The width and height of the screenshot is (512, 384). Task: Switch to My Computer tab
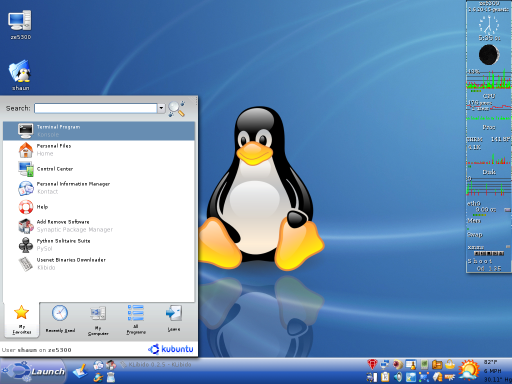(x=98, y=319)
